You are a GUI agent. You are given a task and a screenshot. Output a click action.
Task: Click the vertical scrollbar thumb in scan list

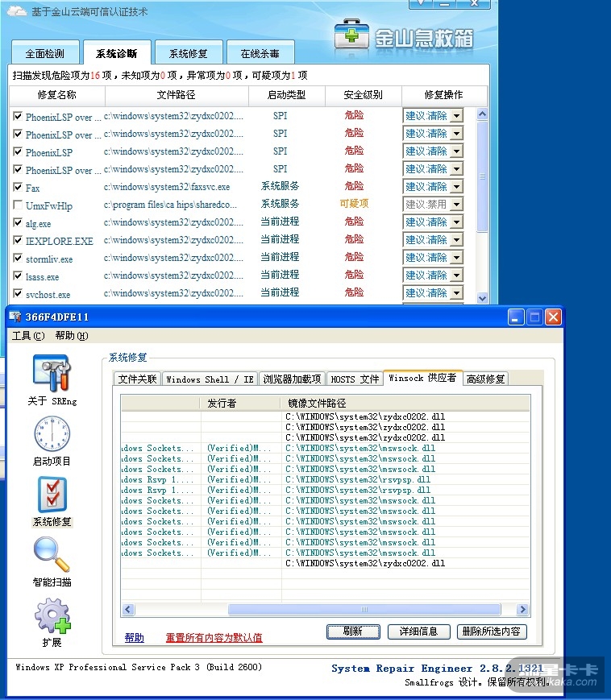(482, 176)
